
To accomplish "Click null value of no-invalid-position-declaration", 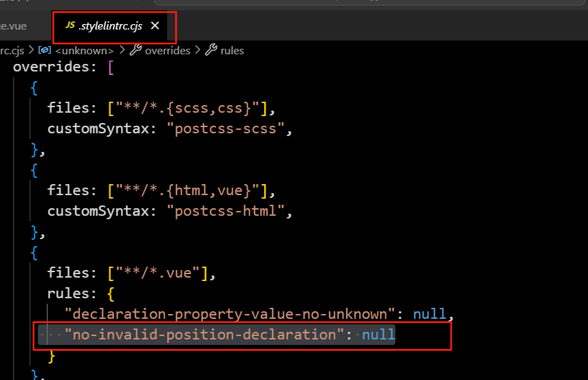I will coord(378,334).
